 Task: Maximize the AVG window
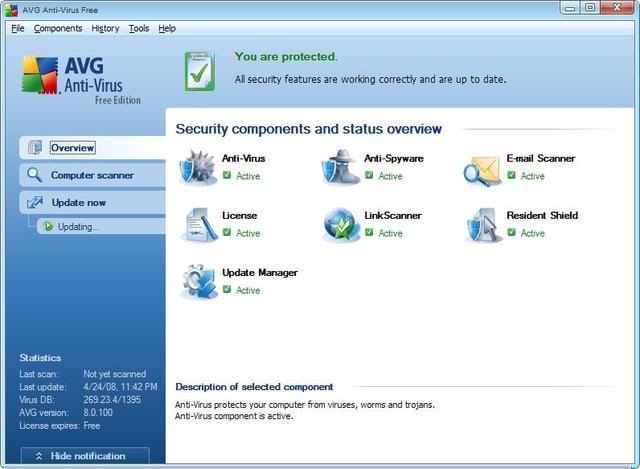(x=590, y=8)
